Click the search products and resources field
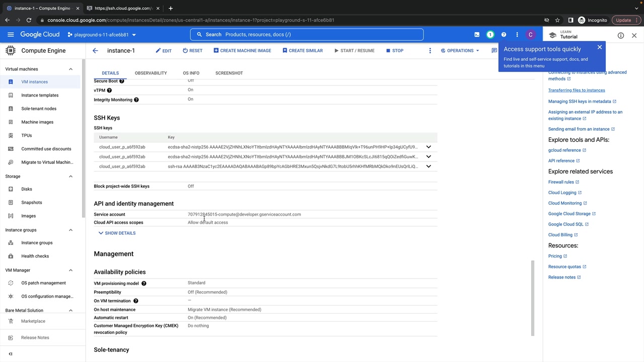644x362 pixels. tap(307, 35)
